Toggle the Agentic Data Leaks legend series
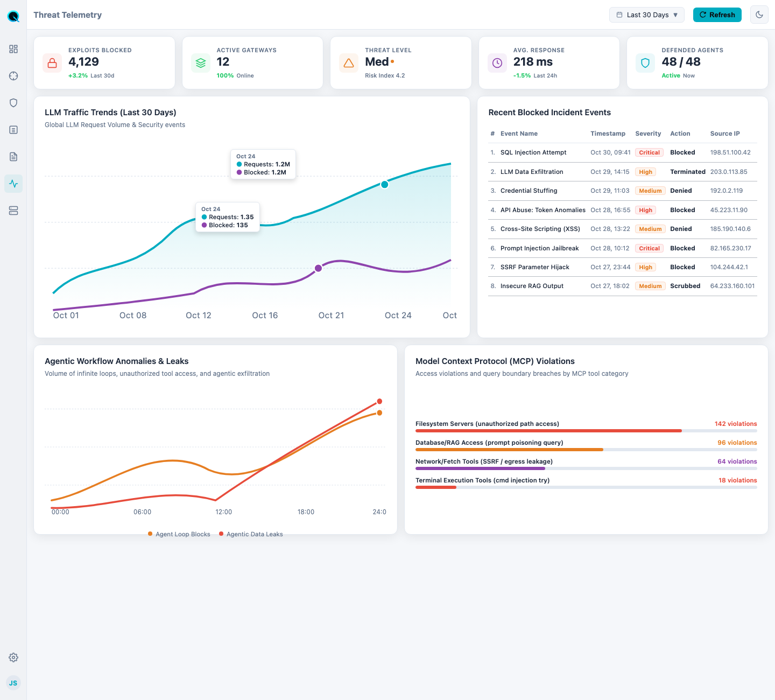The height and width of the screenshot is (700, 775). 251,534
